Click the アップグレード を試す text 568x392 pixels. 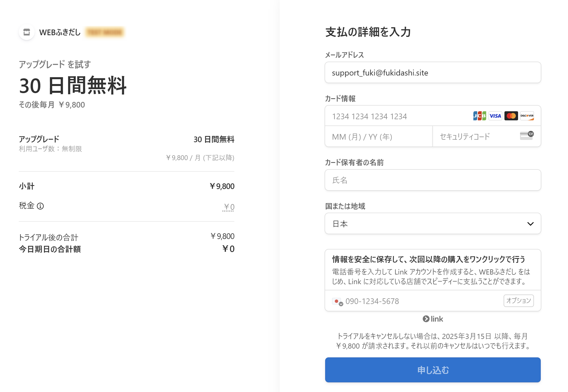click(x=55, y=64)
